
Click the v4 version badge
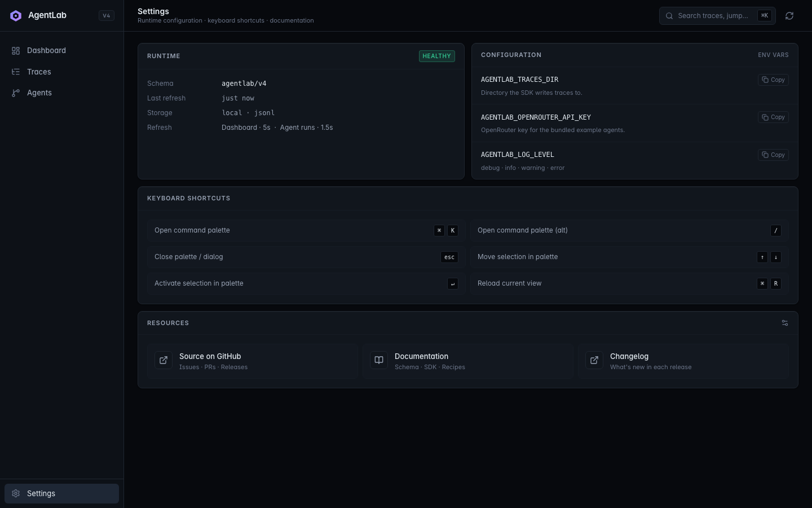pos(107,16)
